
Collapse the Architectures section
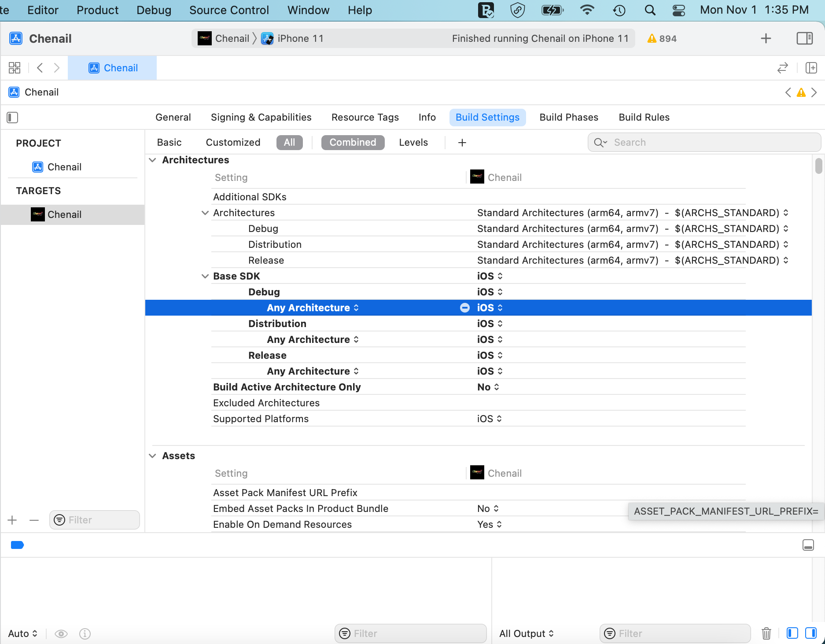(x=153, y=160)
